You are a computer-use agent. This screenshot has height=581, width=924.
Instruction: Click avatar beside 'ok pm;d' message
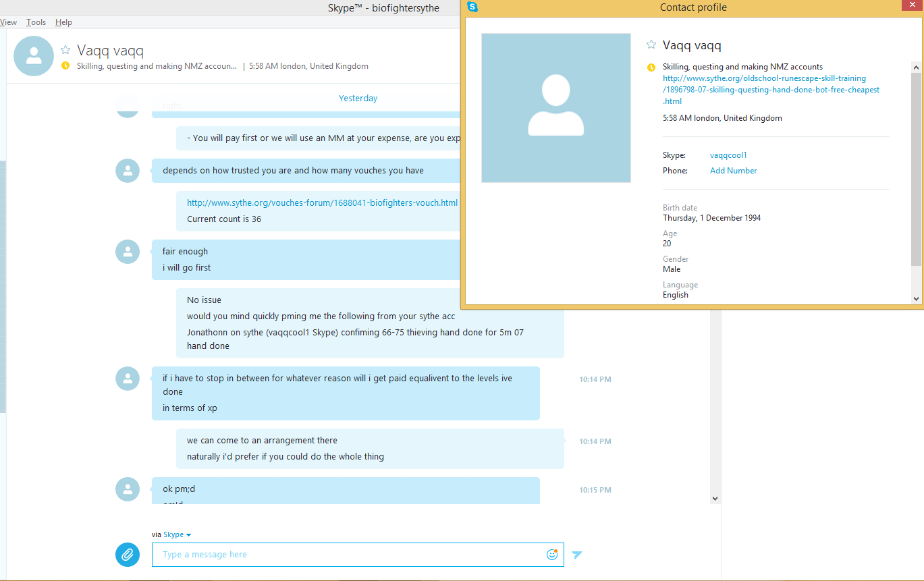coord(128,489)
